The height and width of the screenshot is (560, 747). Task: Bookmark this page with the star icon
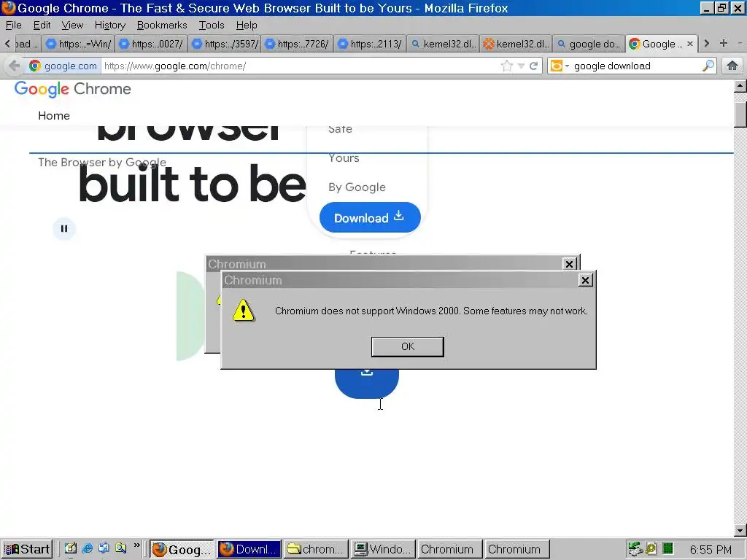pos(507,66)
